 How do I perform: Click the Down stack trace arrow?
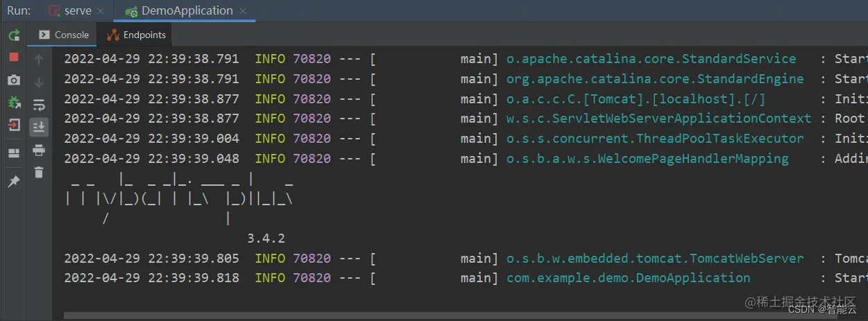(39, 83)
